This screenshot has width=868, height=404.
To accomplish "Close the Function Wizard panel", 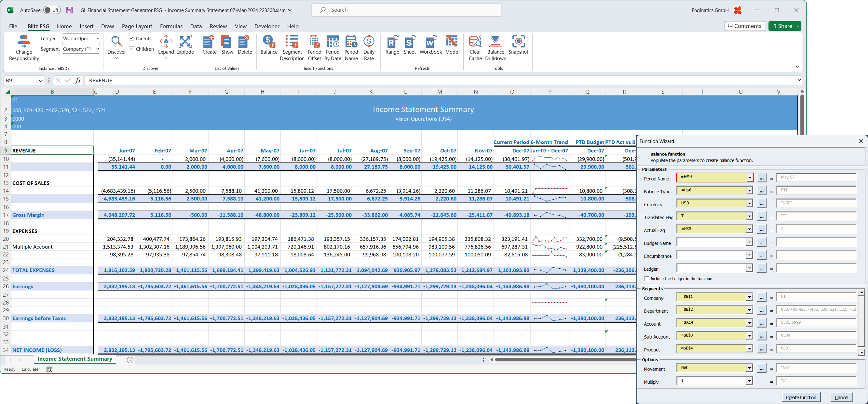I will point(861,141).
